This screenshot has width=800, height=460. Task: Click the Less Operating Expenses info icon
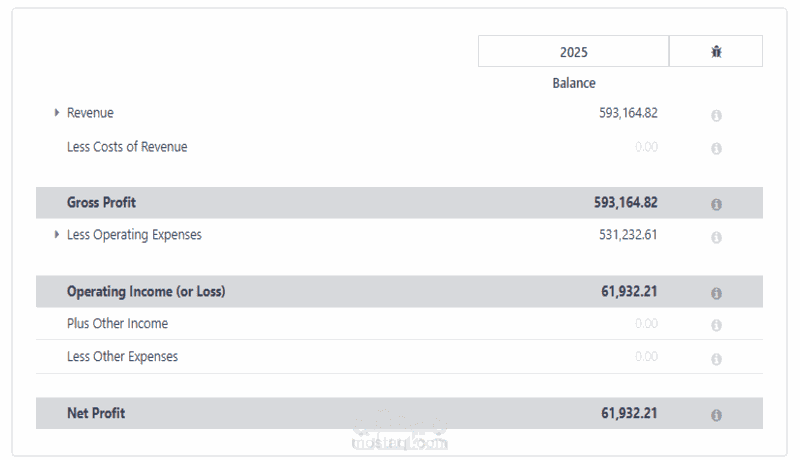(716, 237)
